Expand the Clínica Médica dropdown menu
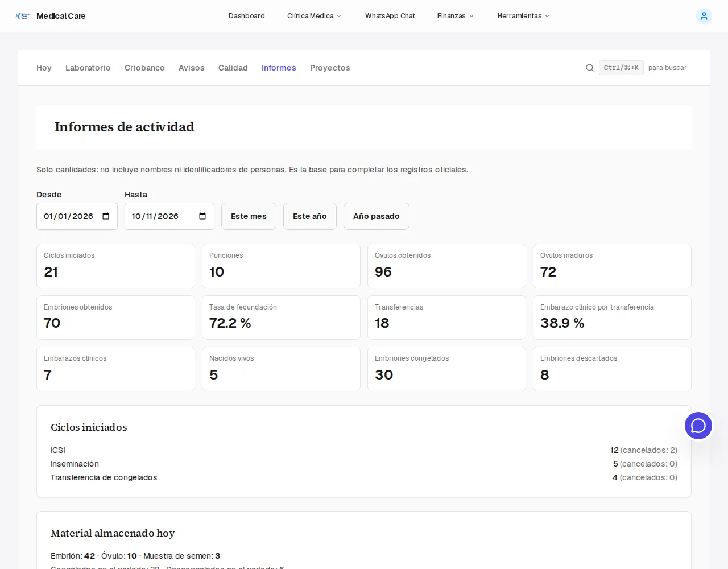 pos(314,16)
